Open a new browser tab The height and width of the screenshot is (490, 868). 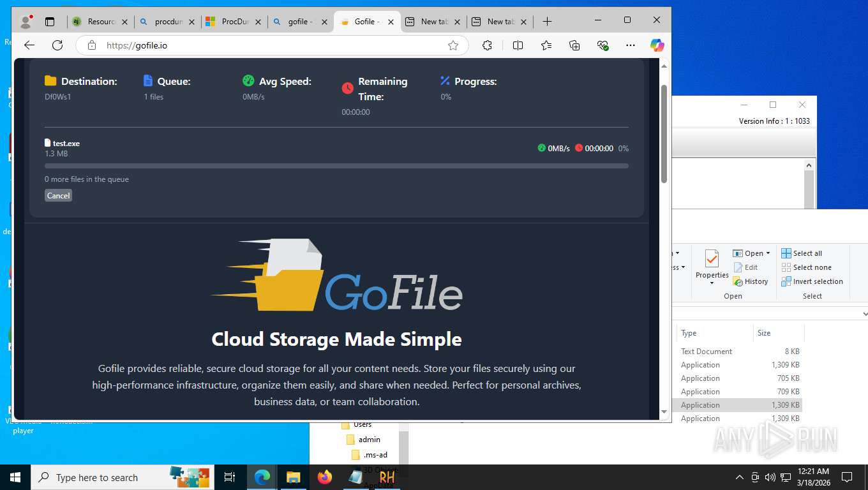tap(547, 22)
